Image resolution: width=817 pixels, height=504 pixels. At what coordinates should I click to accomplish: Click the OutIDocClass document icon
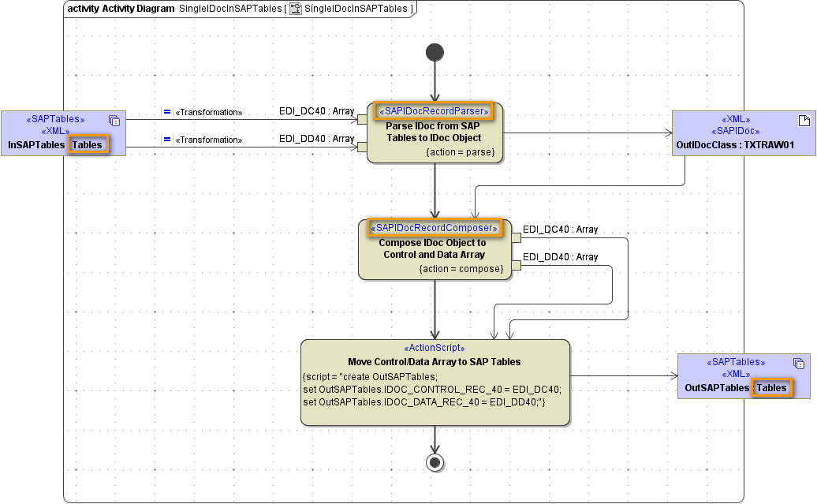[x=804, y=121]
